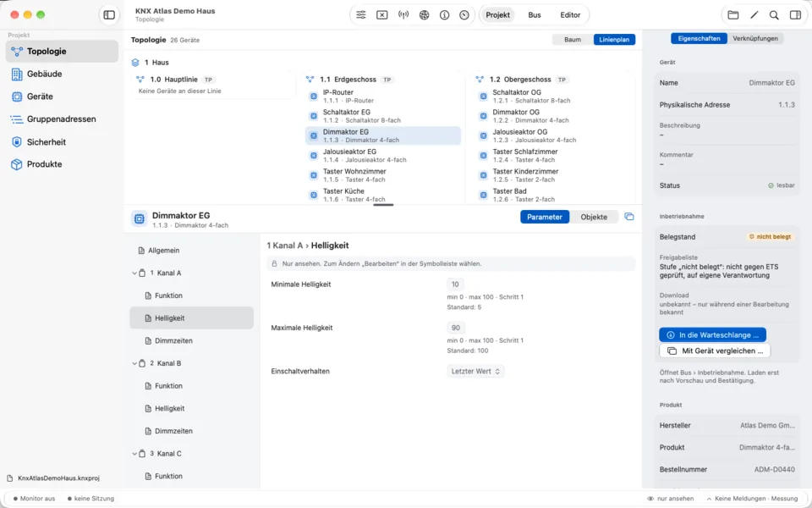Select Taster Schlafzimmer device row

point(553,156)
